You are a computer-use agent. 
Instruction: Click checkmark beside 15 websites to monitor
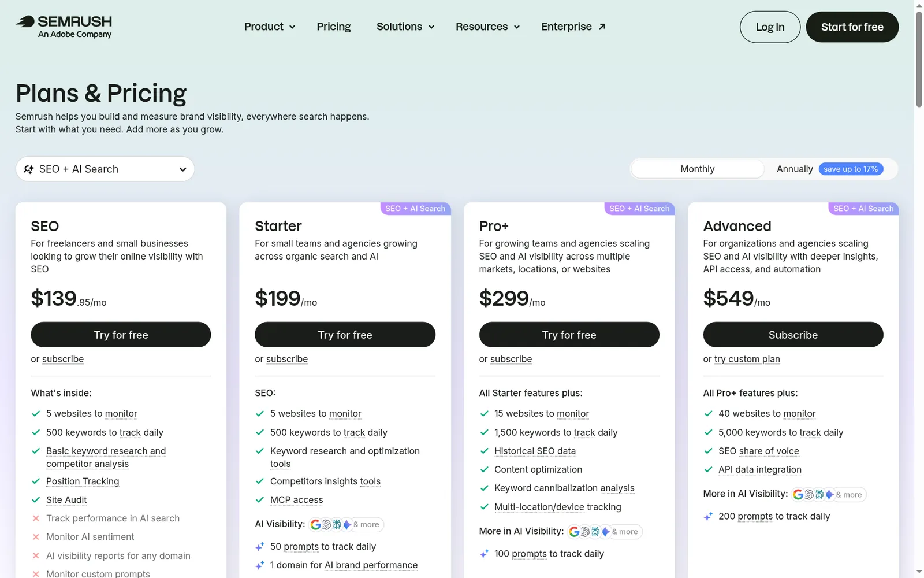484,414
